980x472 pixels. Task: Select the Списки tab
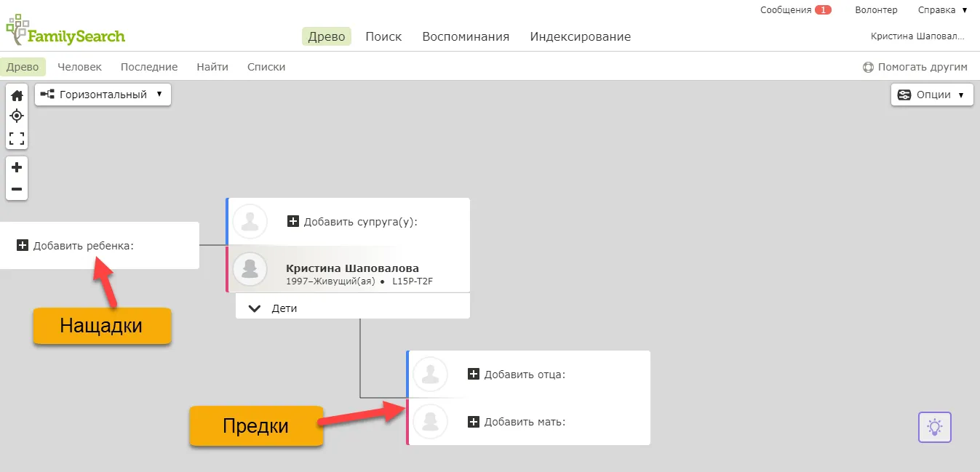click(x=266, y=67)
